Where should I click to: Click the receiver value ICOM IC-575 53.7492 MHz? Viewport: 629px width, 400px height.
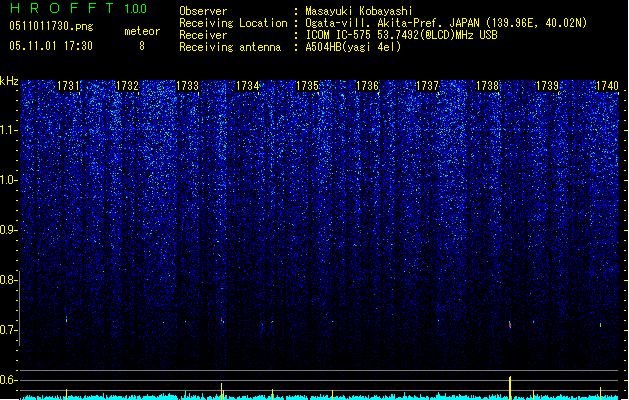[x=401, y=35]
